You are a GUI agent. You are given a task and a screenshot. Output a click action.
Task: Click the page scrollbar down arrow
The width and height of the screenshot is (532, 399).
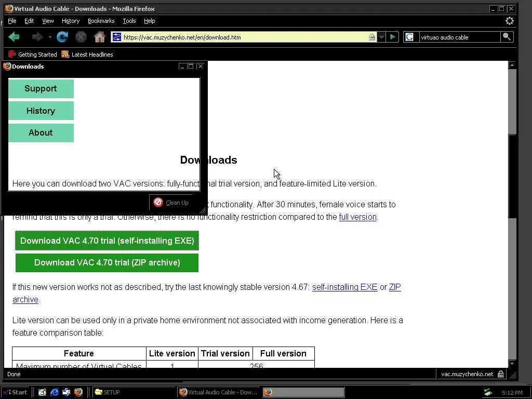pos(512,364)
